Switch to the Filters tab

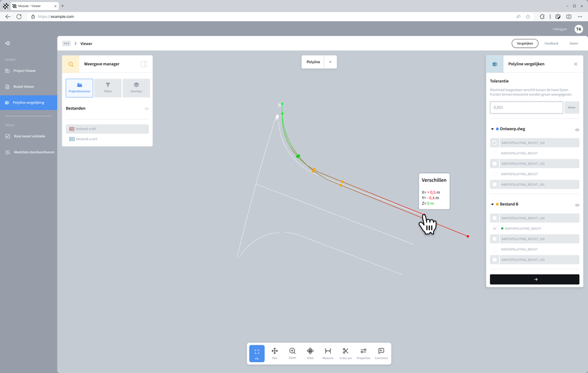point(108,88)
